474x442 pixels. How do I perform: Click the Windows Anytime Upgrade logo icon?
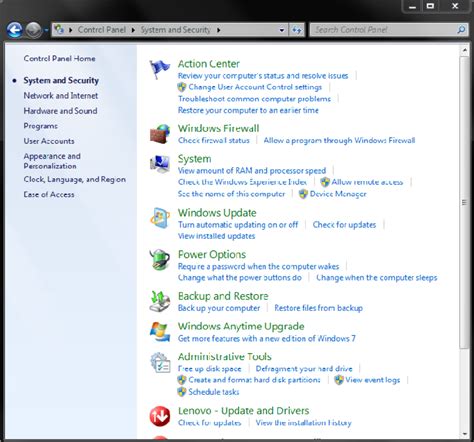click(160, 332)
